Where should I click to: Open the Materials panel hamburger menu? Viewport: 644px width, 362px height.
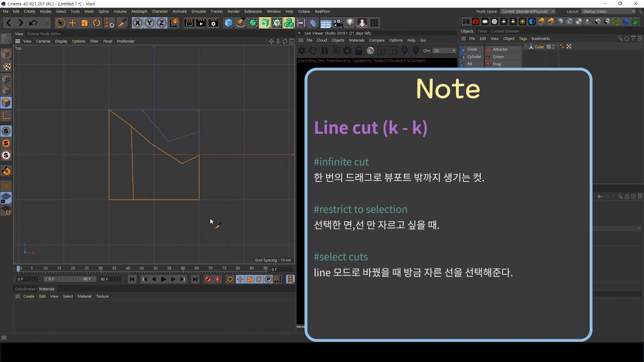tap(18, 296)
